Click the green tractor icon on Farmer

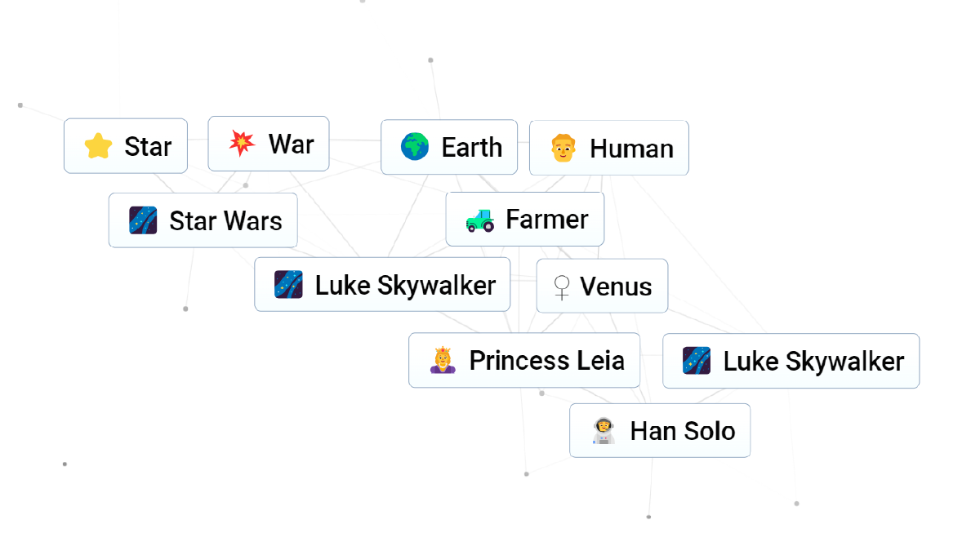pyautogui.click(x=479, y=220)
